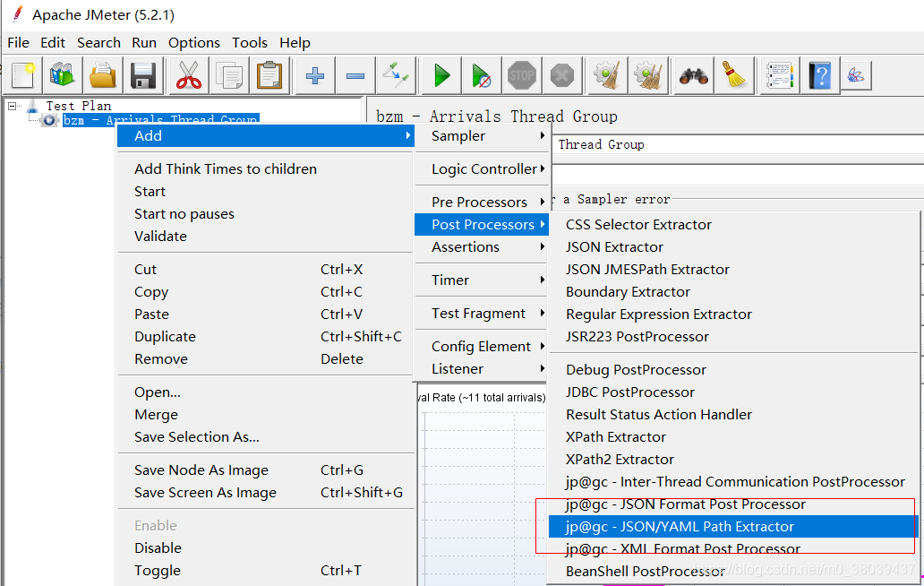Choose Start no pauses in context menu
924x586 pixels.
[x=265, y=214]
